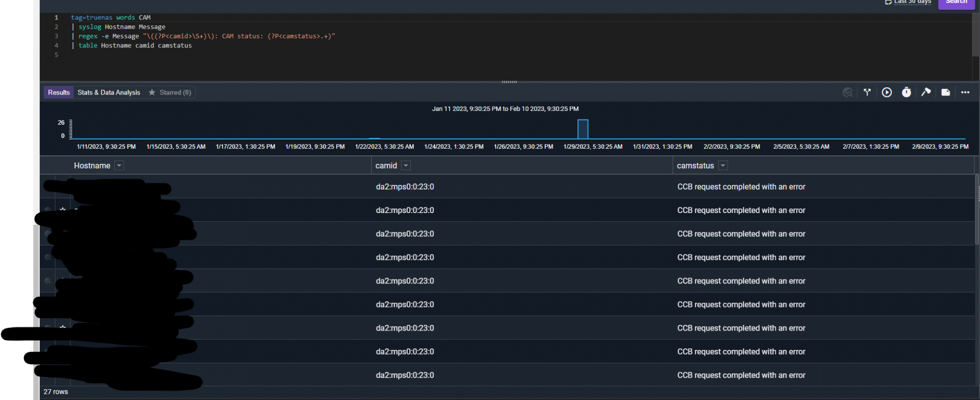
Task: Click the axe tool icon
Action: coord(926,92)
